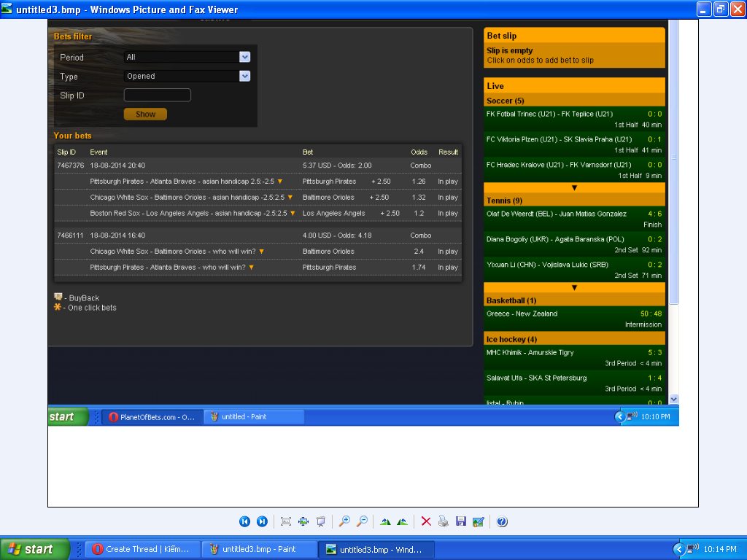Zoom in on the picture

[344, 521]
